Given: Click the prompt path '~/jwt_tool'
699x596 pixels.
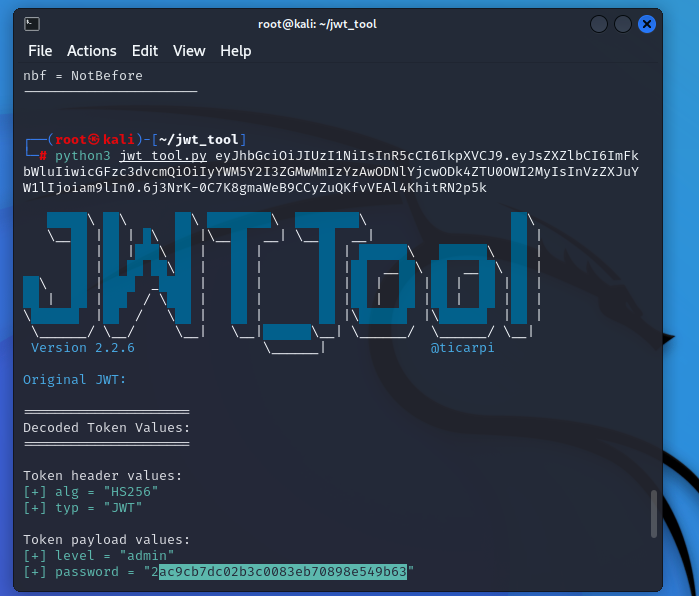Looking at the screenshot, I should pos(198,140).
